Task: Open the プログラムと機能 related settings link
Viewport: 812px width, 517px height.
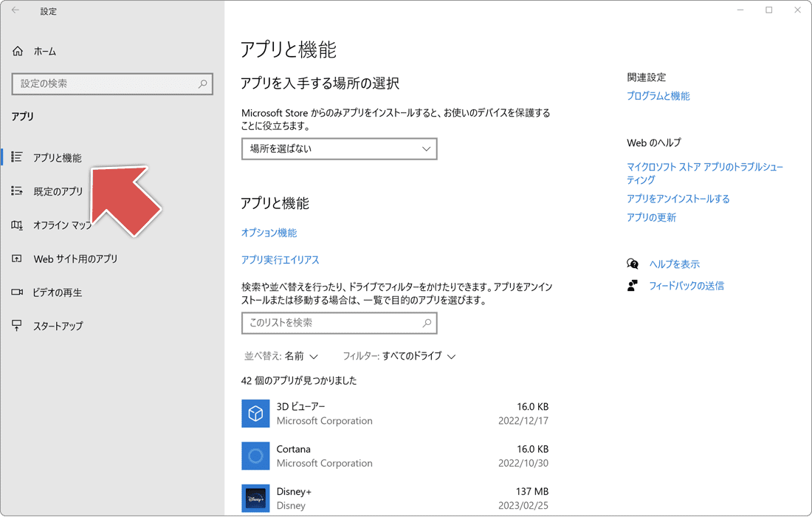Action: (x=658, y=95)
